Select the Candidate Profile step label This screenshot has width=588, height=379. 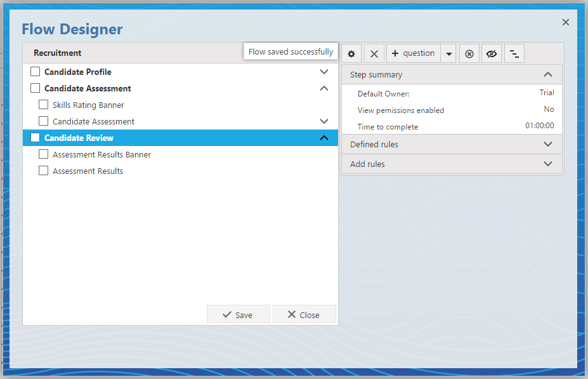(x=77, y=72)
